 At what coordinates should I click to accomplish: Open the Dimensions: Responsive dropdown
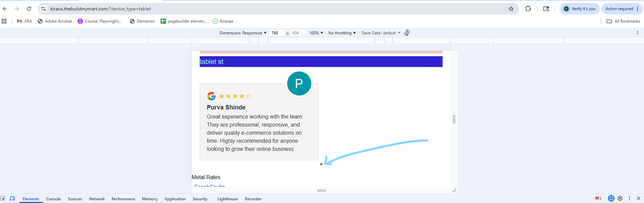[x=243, y=33]
